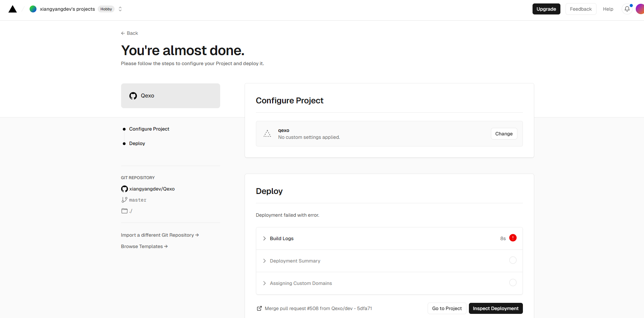Open the Help menu
Image resolution: width=644 pixels, height=318 pixels.
(608, 9)
